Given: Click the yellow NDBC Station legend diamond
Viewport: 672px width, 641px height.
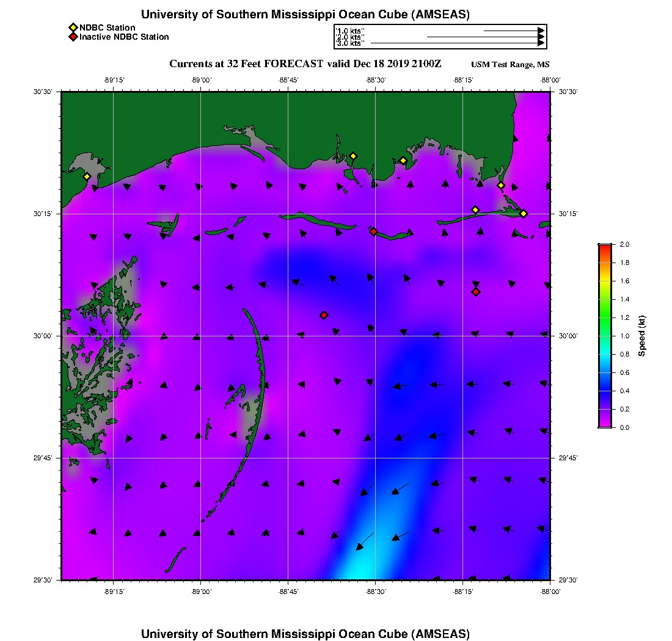Looking at the screenshot, I should pos(73,28).
